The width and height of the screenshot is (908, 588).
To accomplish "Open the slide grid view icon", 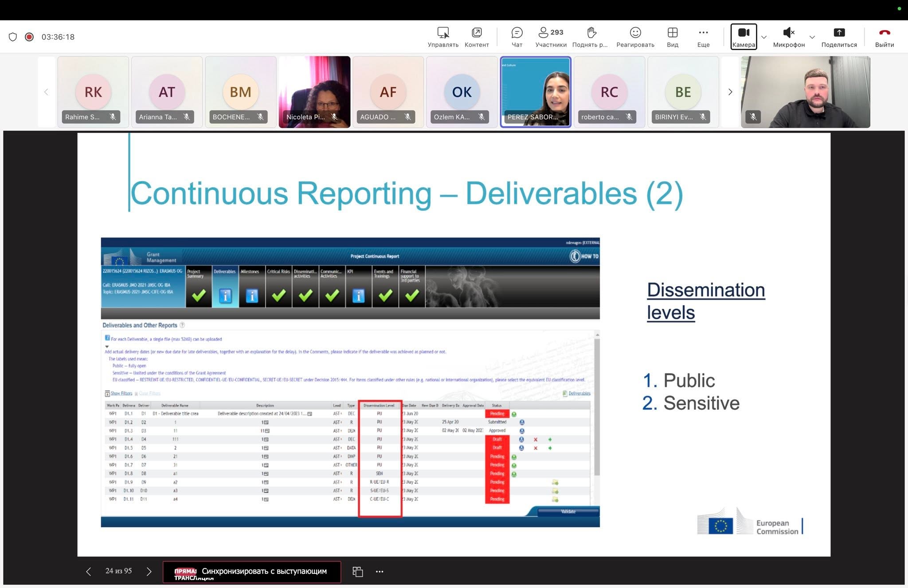I will (x=357, y=572).
